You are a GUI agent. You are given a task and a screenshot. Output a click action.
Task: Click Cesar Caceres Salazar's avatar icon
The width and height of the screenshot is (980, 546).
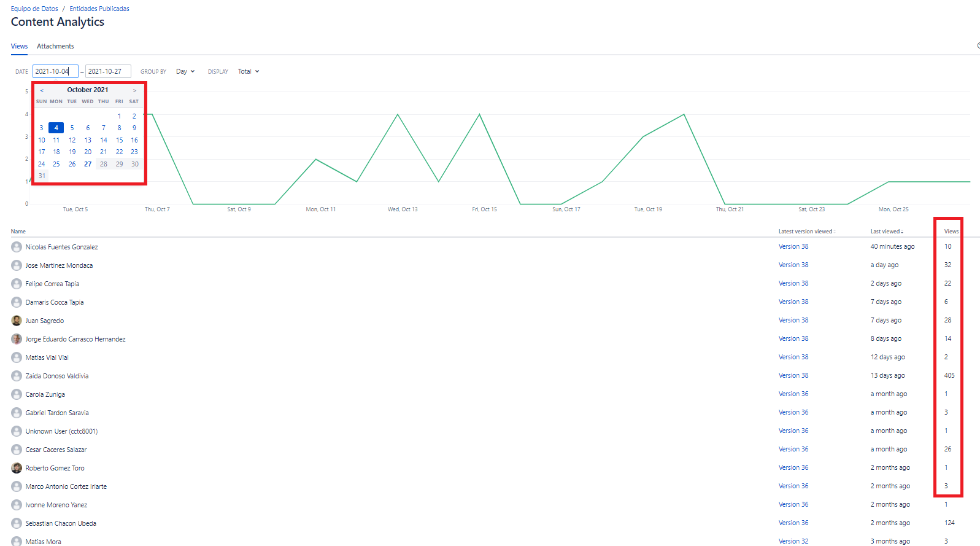pos(17,450)
